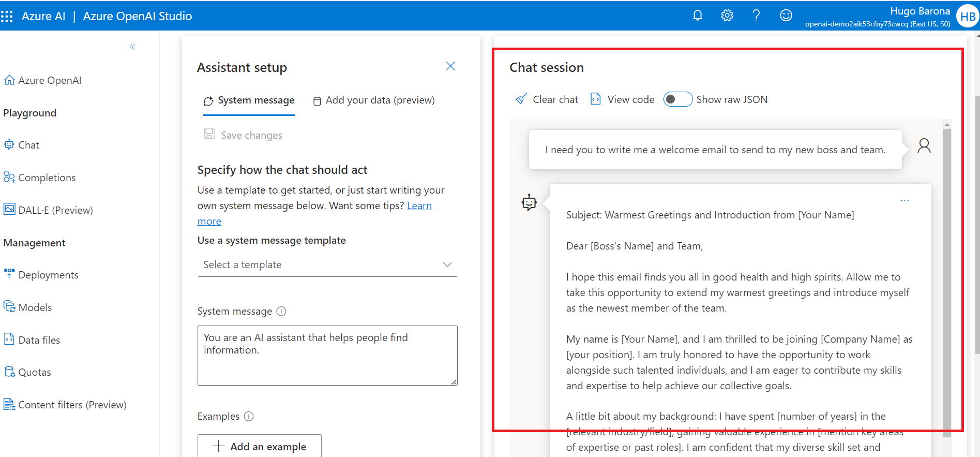Click the help question mark icon
Viewport: 980px width, 457px height.
(x=756, y=16)
